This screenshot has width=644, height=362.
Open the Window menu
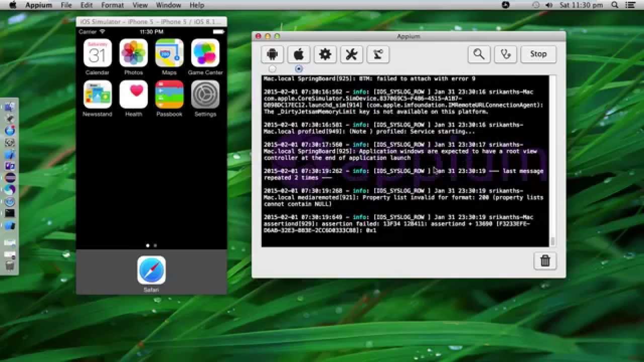168,5
